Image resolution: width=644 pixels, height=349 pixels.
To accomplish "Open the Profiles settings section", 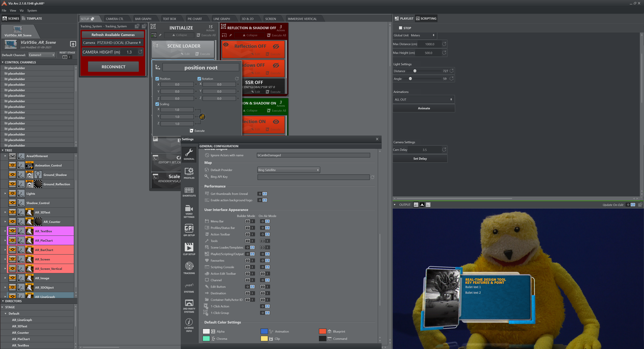I will pos(189,174).
